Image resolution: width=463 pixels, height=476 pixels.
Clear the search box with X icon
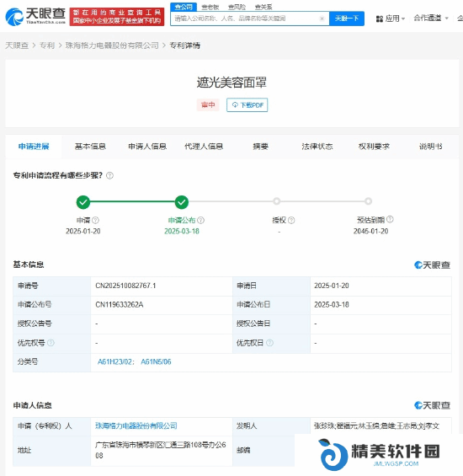[x=322, y=19]
